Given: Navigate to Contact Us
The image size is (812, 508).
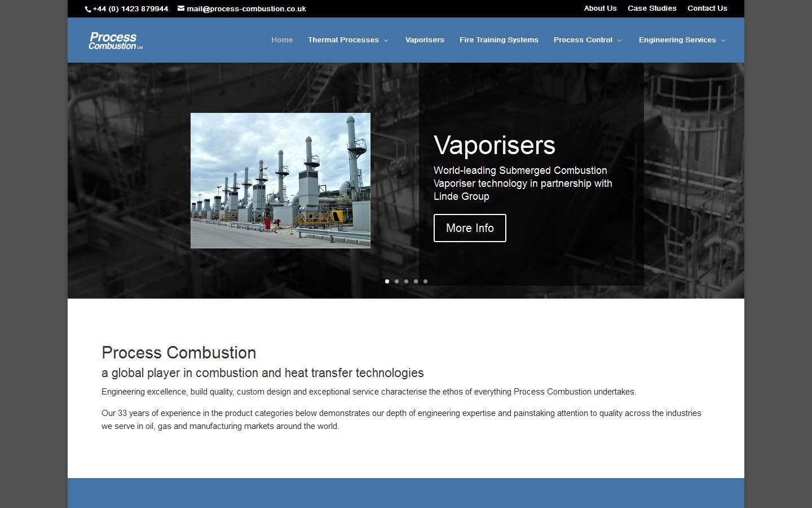Looking at the screenshot, I should (707, 8).
